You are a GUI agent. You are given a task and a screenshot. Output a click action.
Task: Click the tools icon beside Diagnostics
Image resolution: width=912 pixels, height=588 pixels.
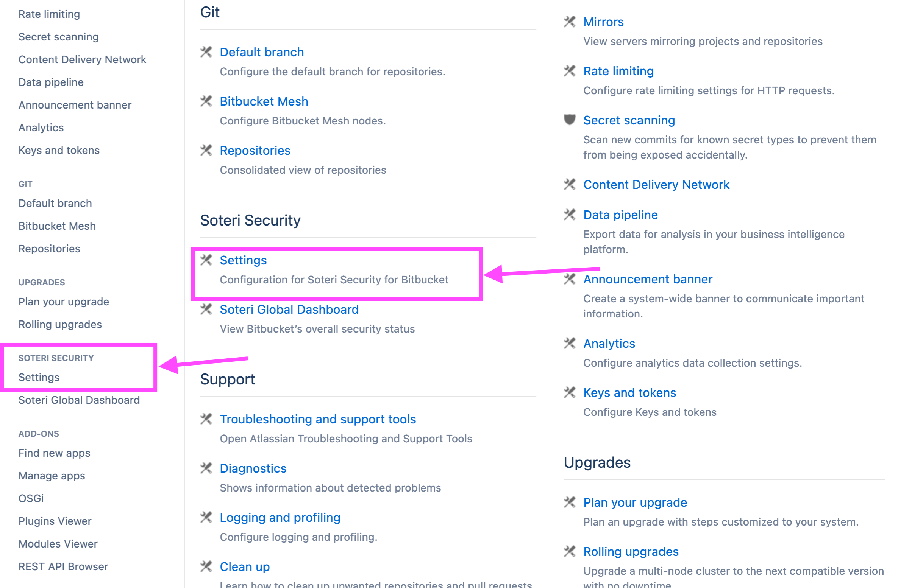(x=206, y=468)
